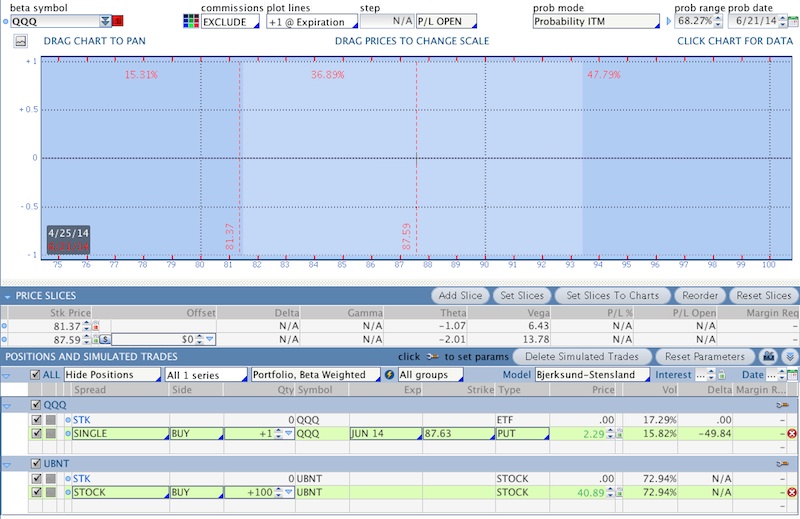This screenshot has height=519, width=800.
Task: Click the $0 offset input field
Action: tap(163, 339)
